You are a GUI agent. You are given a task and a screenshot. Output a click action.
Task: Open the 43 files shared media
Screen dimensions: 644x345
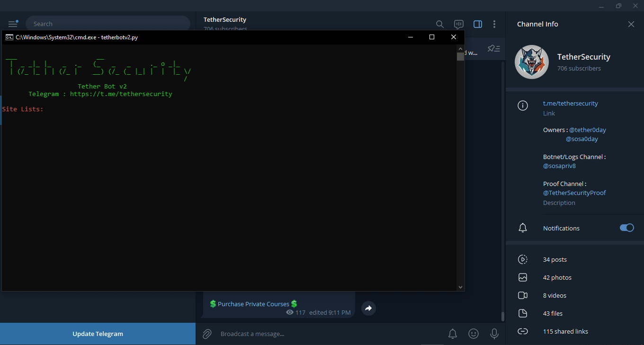pyautogui.click(x=553, y=314)
